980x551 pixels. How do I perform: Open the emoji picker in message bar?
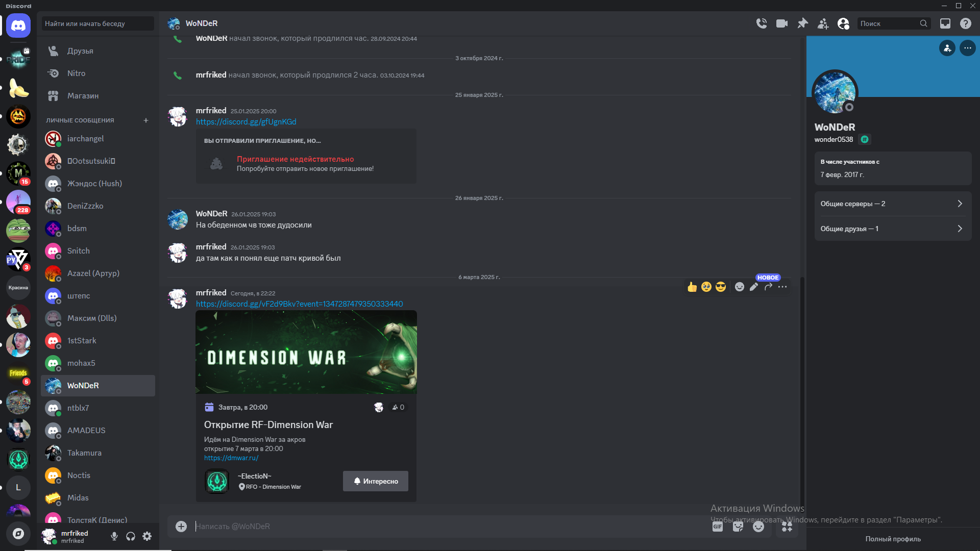coord(758,527)
